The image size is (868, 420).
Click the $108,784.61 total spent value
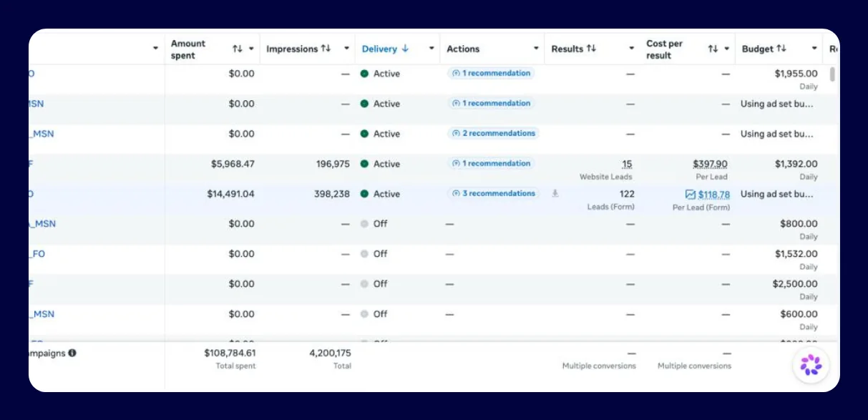[x=230, y=353]
